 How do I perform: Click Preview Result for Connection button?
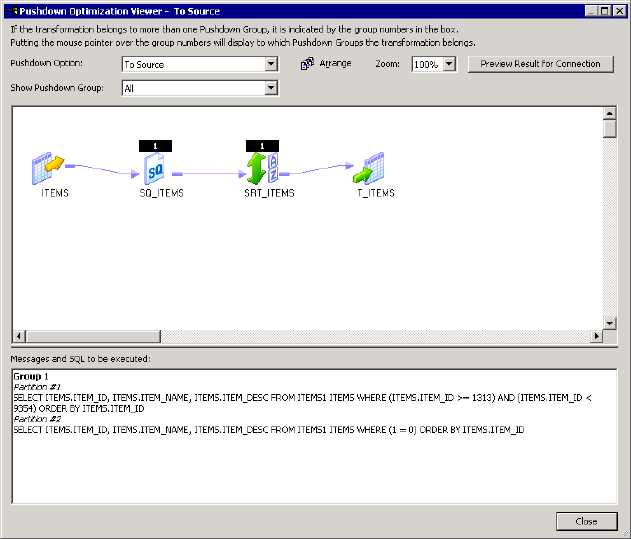point(540,64)
